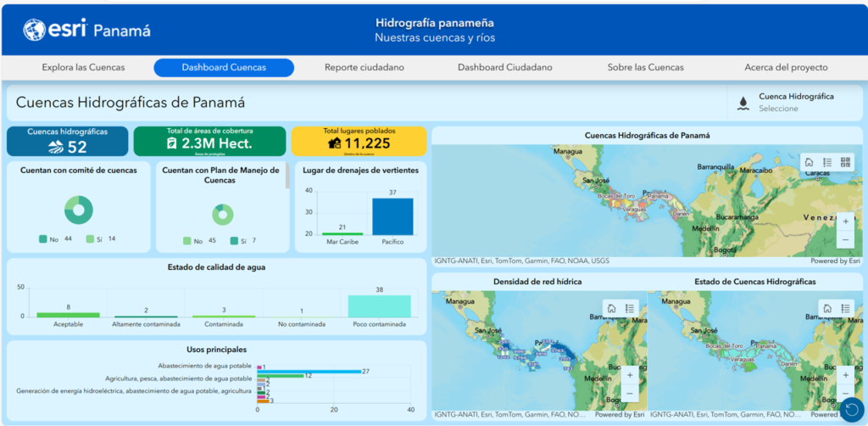Zoom in on the Estado de Cuencas Hidrográficas map
This screenshot has height=426, width=868.
[845, 374]
